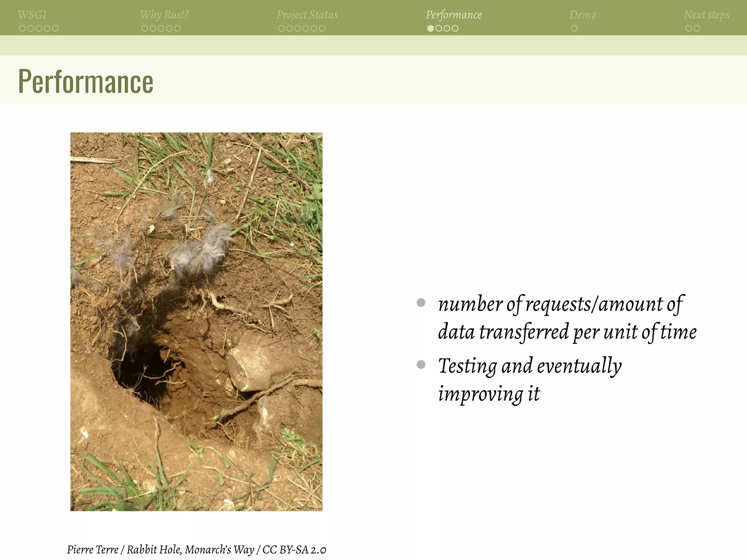747x560 pixels.
Task: Click the large Performance slide title
Action: (x=86, y=82)
